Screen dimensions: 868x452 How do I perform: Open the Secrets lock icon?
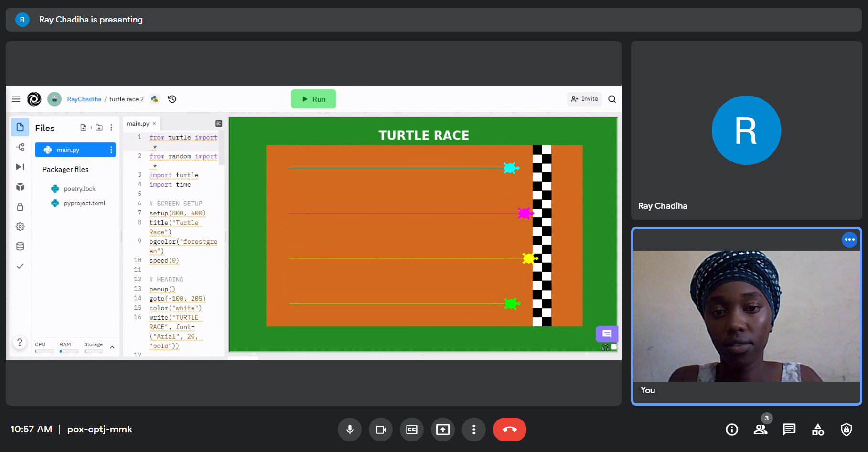pos(20,206)
